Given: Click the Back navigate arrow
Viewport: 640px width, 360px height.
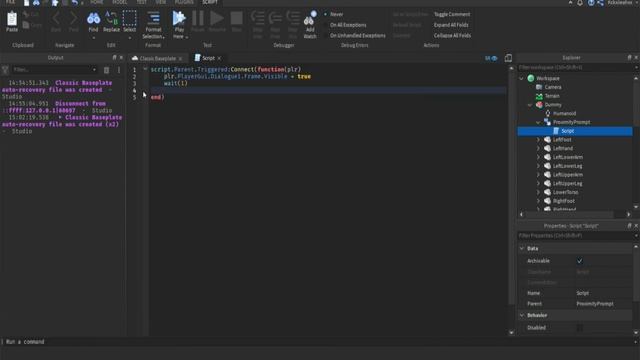Looking at the screenshot, I should point(56,18).
